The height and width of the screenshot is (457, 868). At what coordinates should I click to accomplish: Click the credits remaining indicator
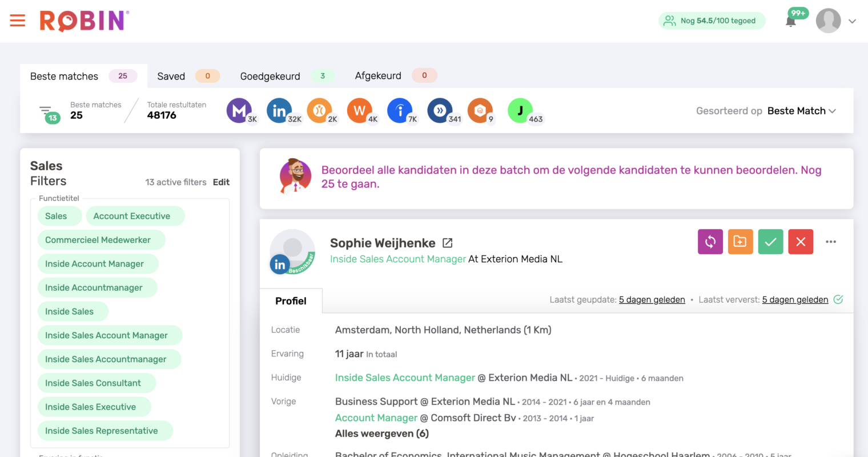tap(712, 21)
